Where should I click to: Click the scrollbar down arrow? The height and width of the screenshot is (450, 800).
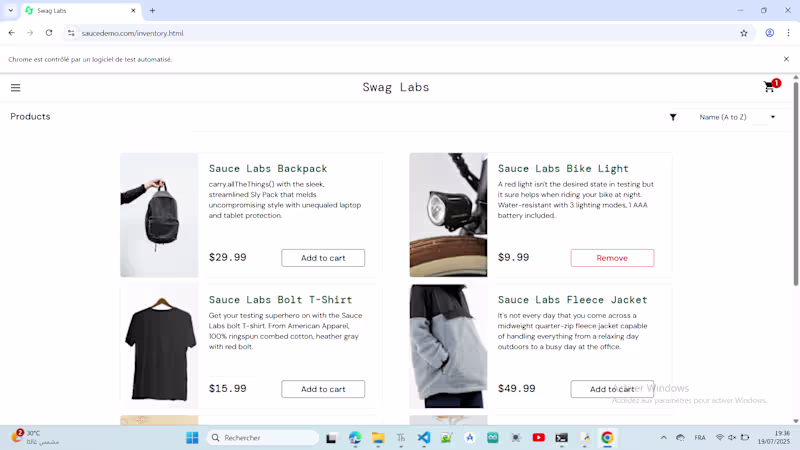(796, 421)
